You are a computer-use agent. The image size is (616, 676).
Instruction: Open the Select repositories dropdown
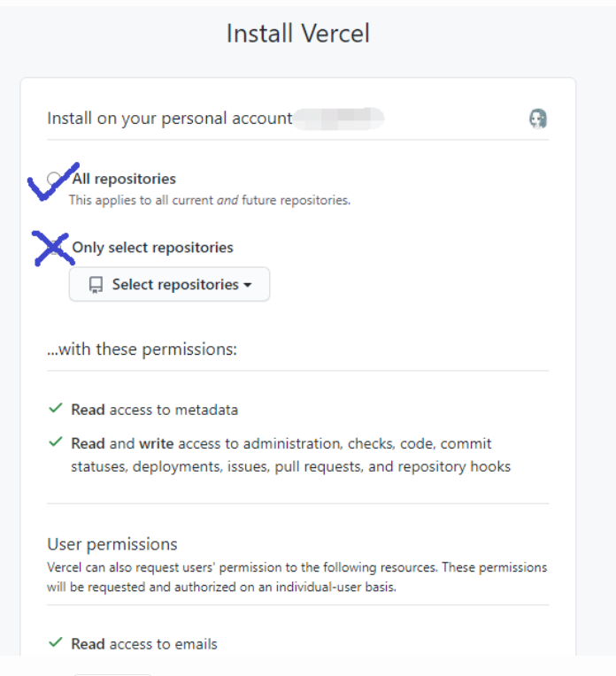(x=169, y=285)
